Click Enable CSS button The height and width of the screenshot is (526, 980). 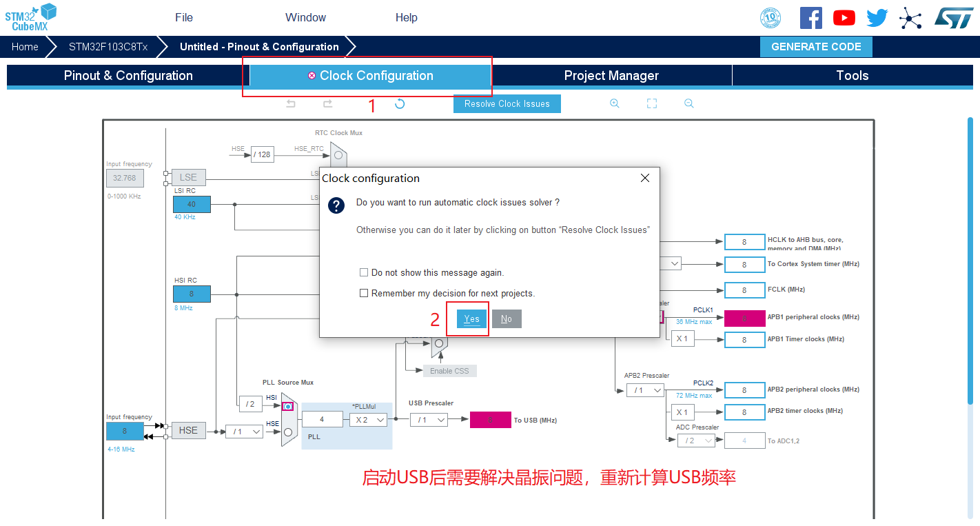pos(449,371)
